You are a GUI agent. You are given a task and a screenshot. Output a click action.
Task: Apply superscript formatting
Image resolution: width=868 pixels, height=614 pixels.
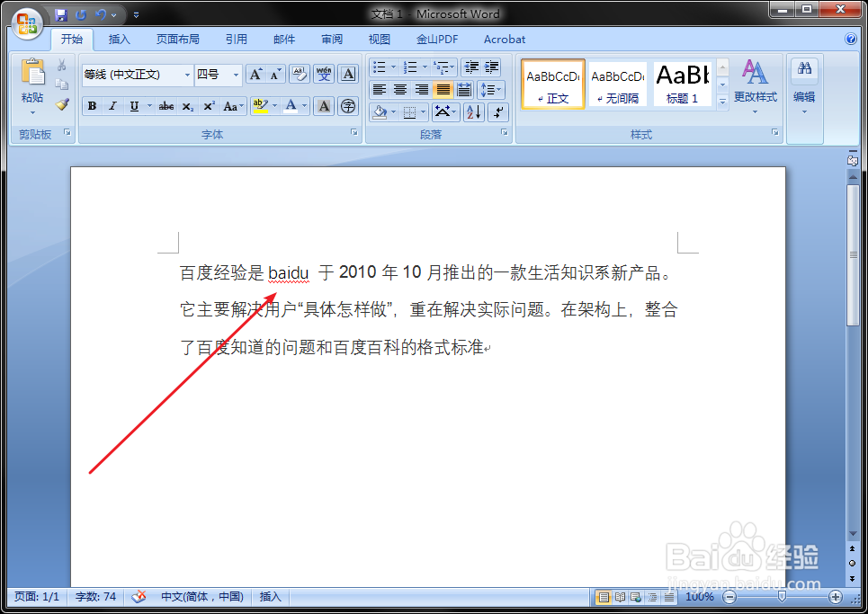coord(209,106)
